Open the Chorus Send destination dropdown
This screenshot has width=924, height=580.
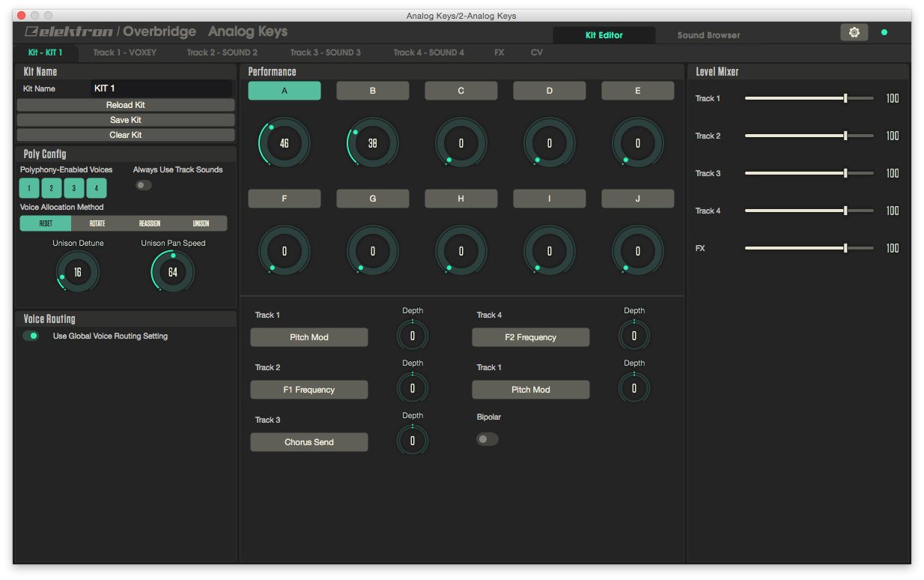(309, 442)
